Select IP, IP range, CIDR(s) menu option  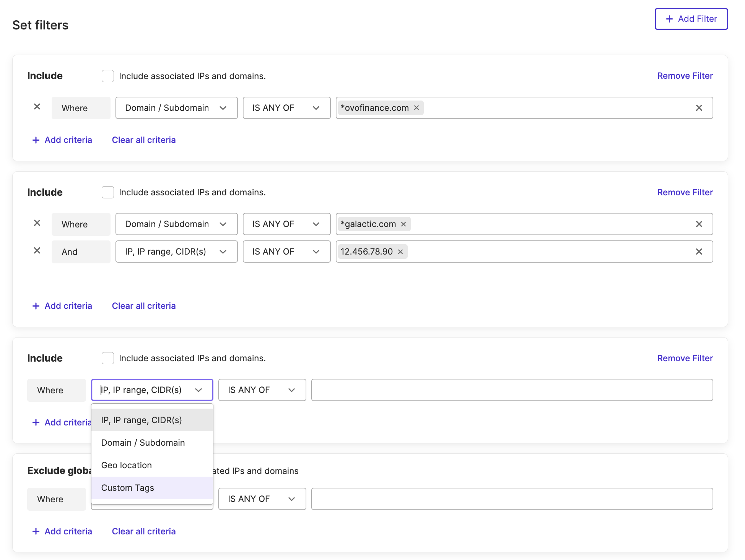pos(152,420)
